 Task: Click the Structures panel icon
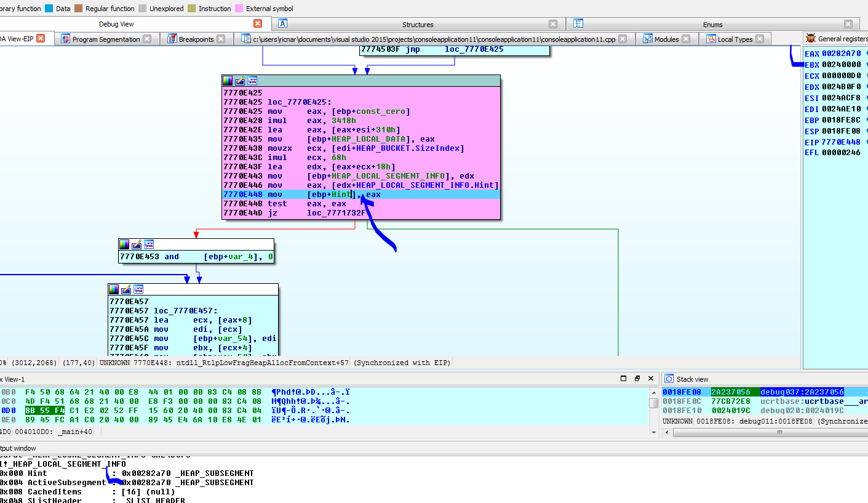pos(283,24)
